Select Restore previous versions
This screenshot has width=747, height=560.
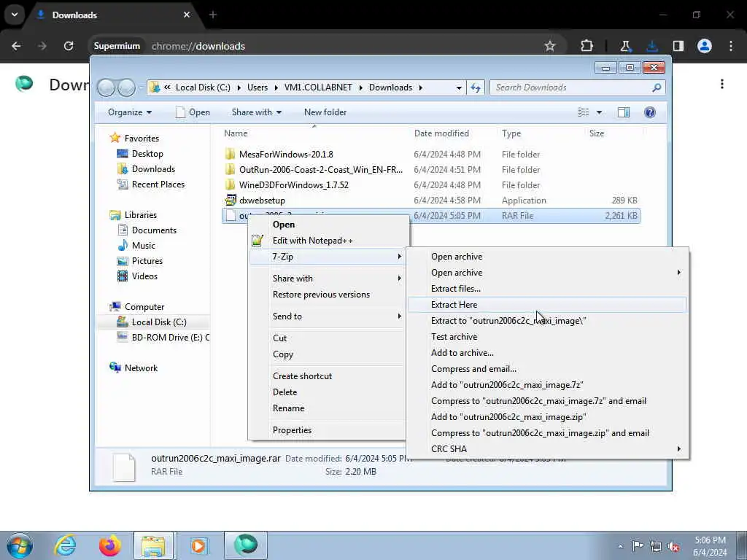pyautogui.click(x=328, y=295)
